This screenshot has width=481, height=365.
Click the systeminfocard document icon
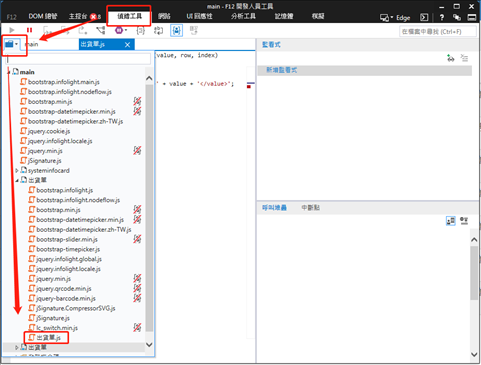tap(24, 170)
